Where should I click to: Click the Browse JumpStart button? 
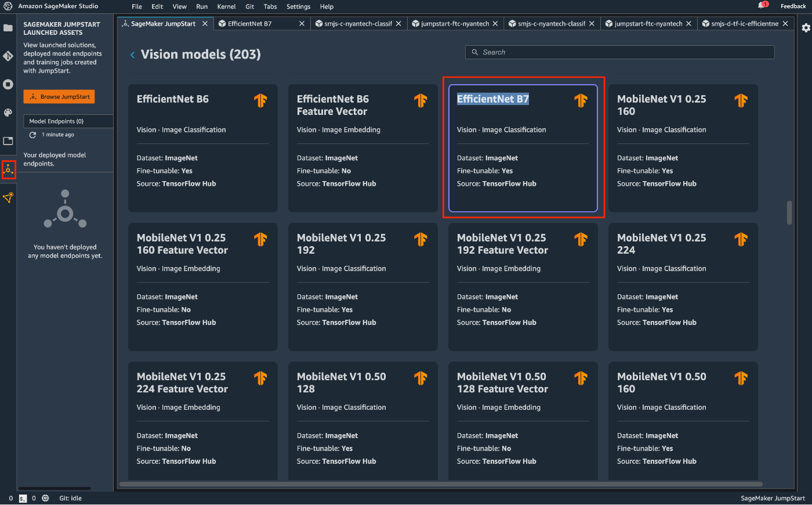(59, 97)
